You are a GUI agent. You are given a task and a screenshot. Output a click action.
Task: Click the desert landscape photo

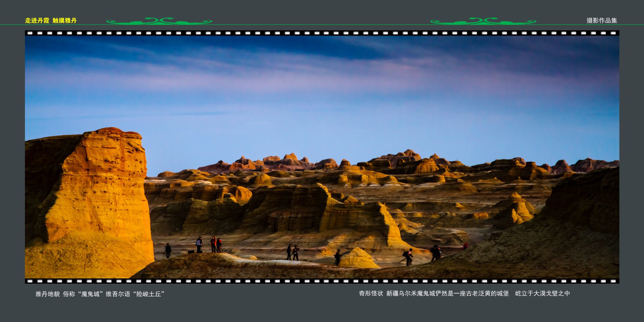pos(322,157)
